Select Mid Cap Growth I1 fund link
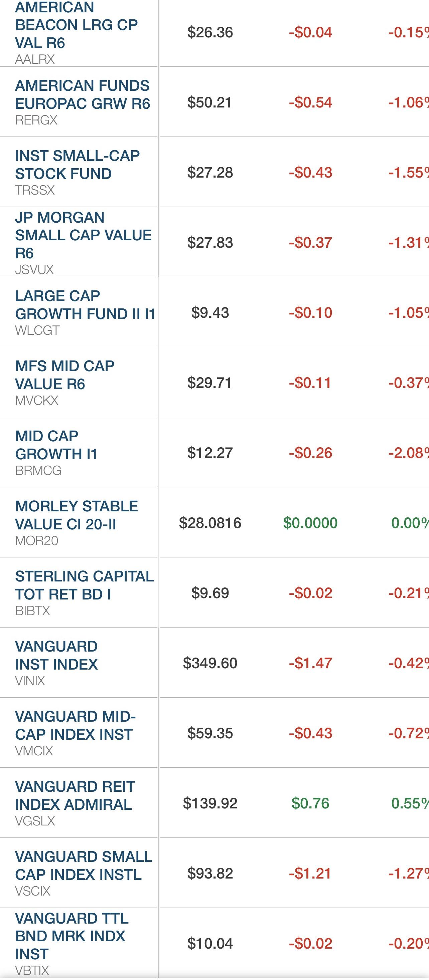429x980 pixels. [56, 445]
